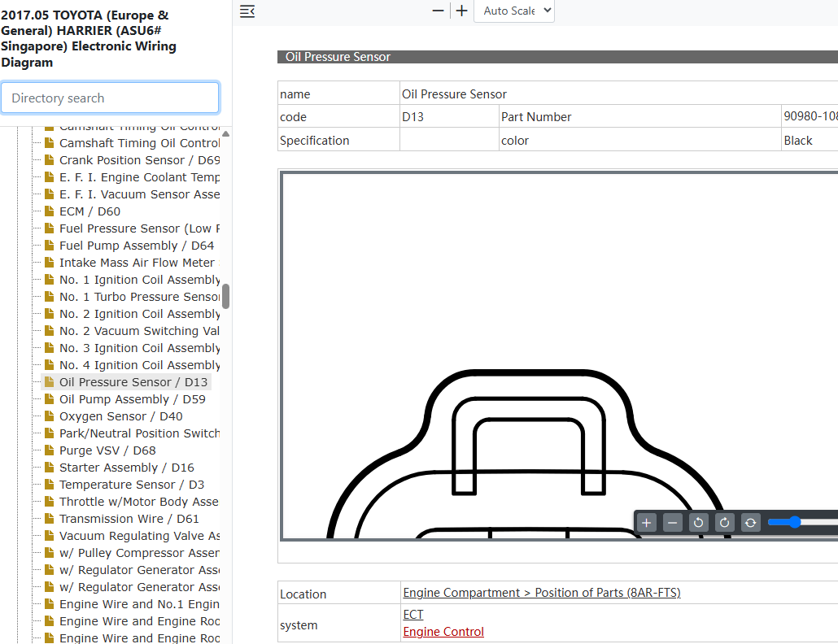Select Starter Assembly / D16 entry
The width and height of the screenshot is (838, 644).
[x=127, y=468]
